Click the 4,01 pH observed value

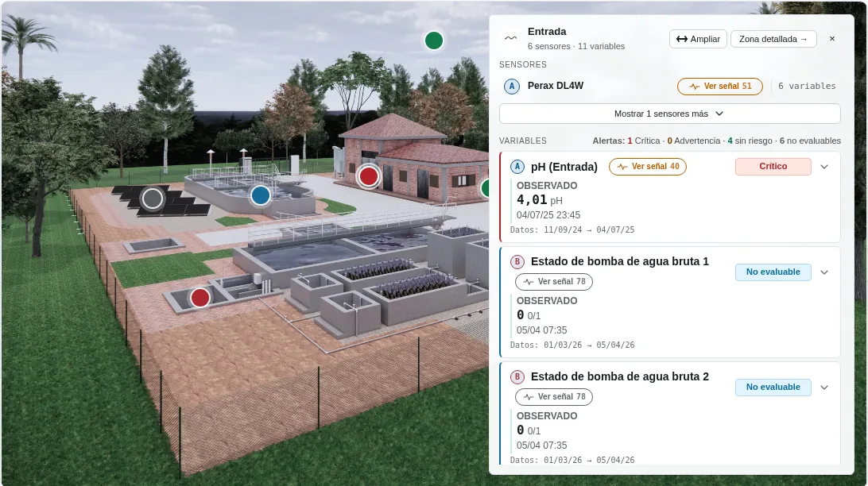click(540, 200)
